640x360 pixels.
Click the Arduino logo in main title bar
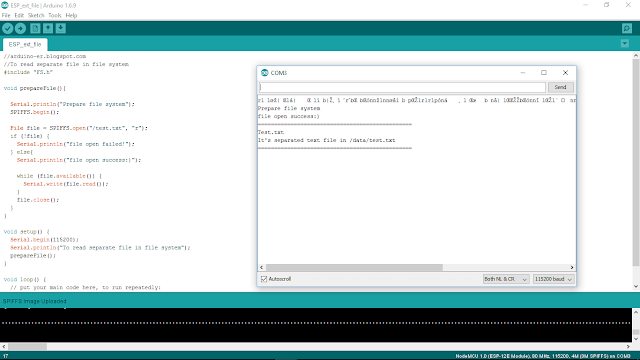4,5
